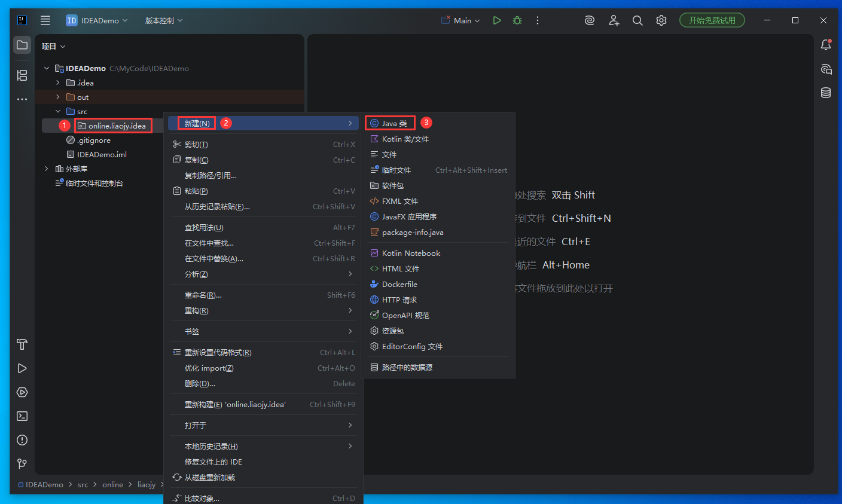This screenshot has width=842, height=504.
Task: Debug the Main configuration
Action: coord(517,20)
